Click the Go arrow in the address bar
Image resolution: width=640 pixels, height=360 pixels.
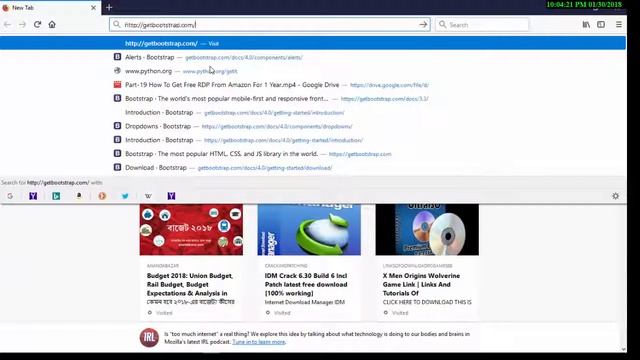tap(423, 24)
